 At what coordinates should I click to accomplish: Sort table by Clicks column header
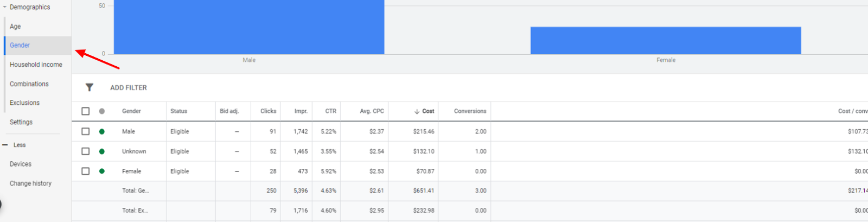coord(268,111)
